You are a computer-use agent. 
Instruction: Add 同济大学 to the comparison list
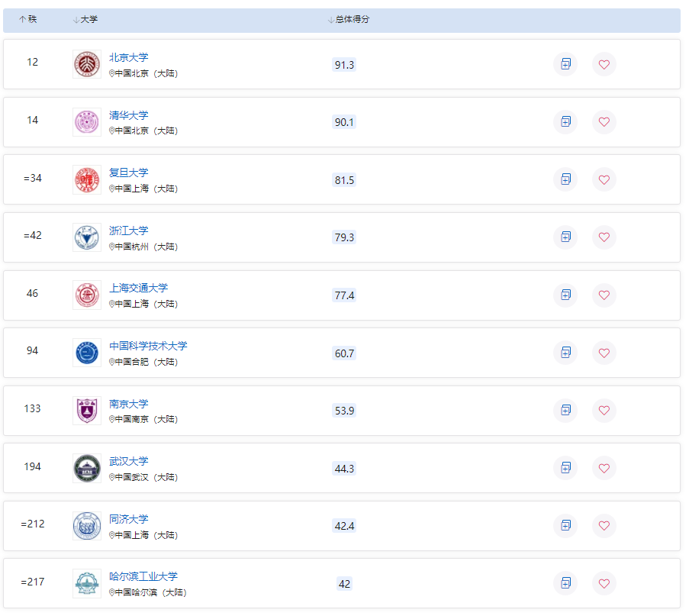565,525
